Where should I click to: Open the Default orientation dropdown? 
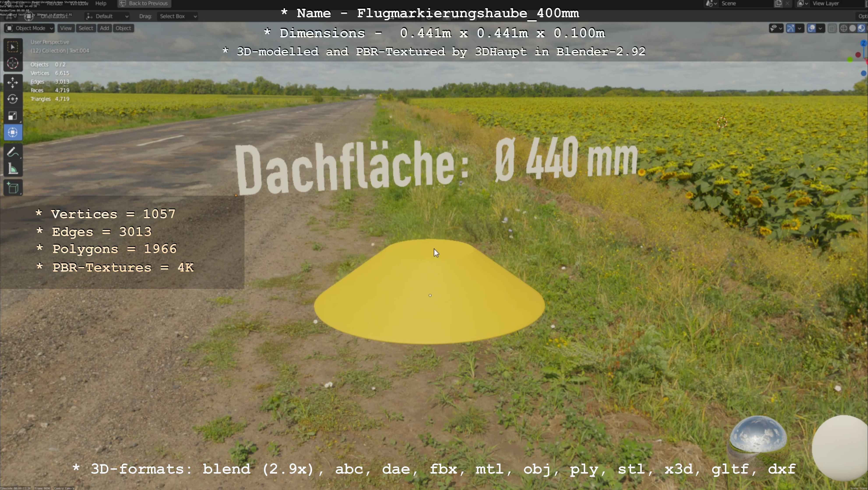[x=107, y=16]
